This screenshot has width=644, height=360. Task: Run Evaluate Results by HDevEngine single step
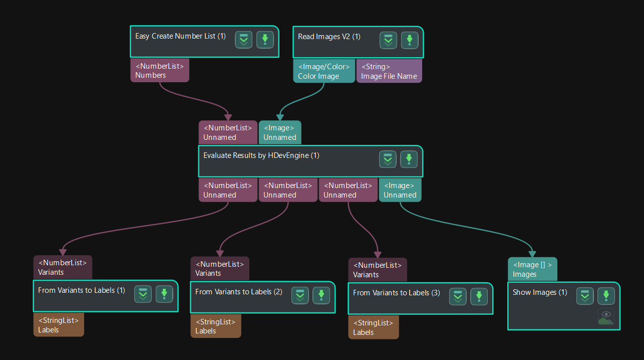pyautogui.click(x=409, y=159)
